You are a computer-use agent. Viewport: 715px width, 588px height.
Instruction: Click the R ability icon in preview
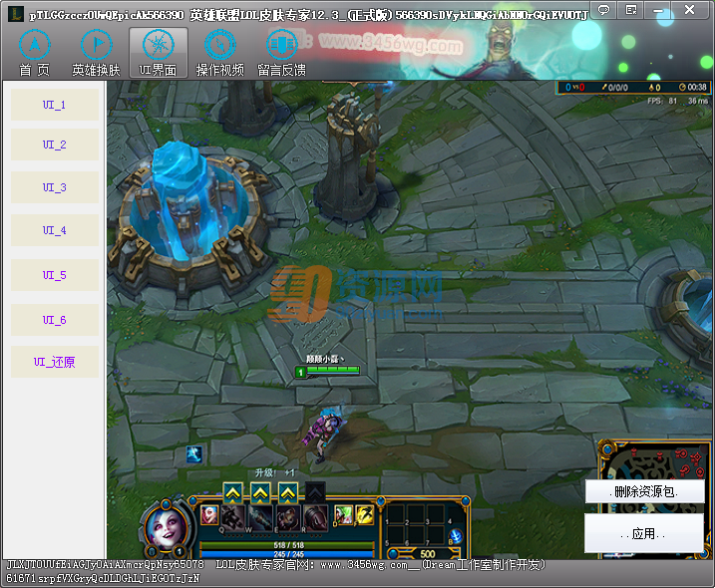(x=315, y=517)
